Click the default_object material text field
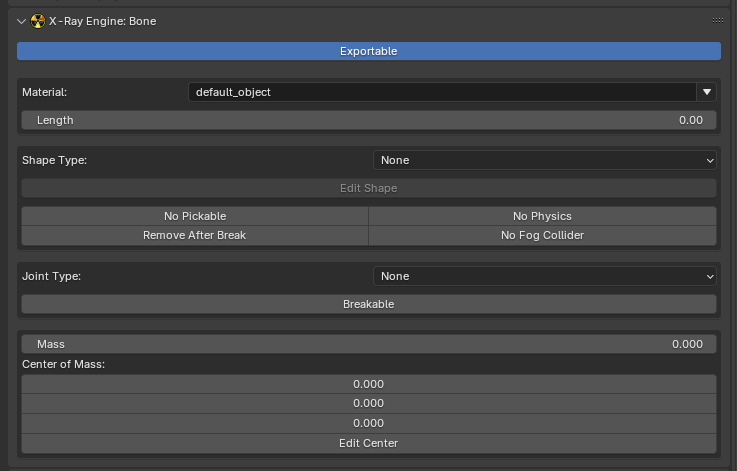737x471 pixels. click(440, 92)
